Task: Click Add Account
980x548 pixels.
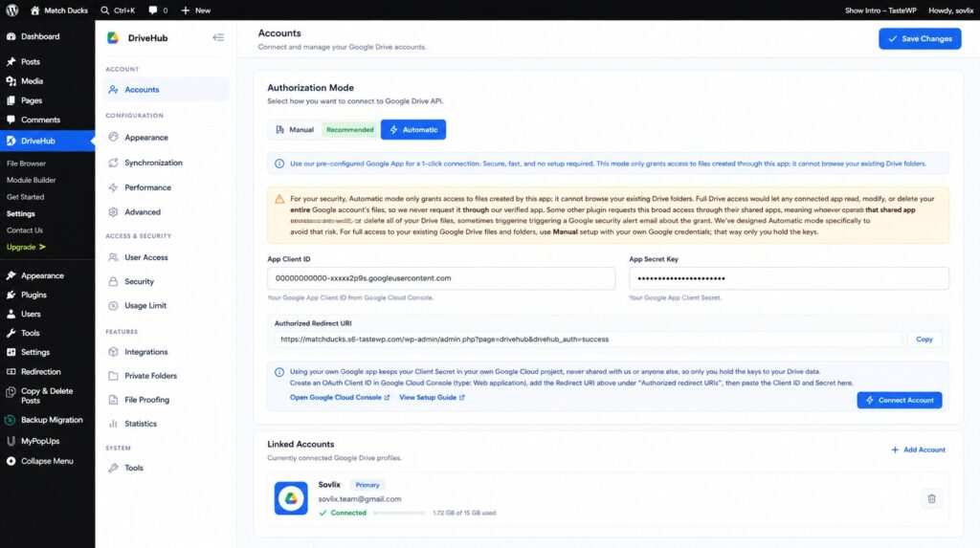Action: click(918, 449)
